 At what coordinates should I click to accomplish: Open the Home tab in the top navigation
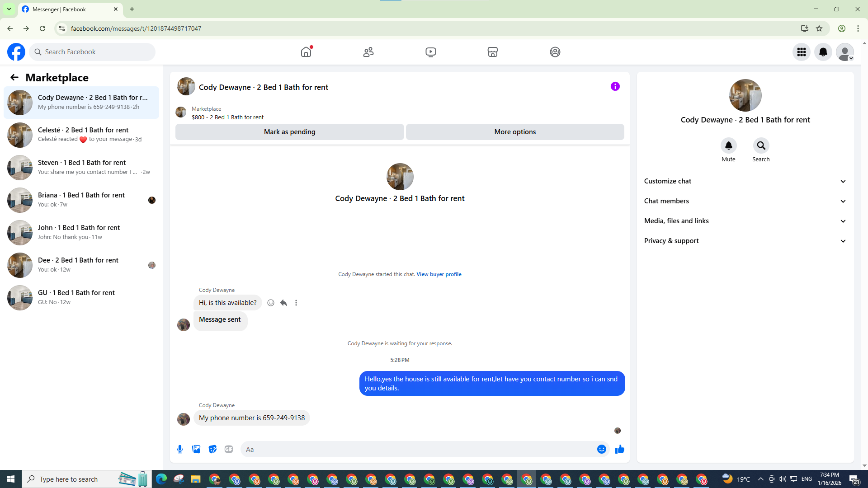(x=306, y=52)
